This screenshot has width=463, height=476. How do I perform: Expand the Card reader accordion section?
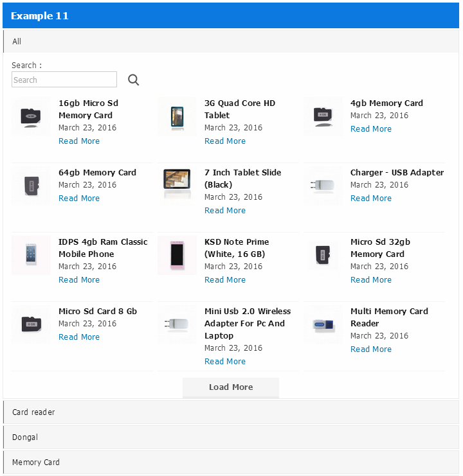tap(231, 412)
